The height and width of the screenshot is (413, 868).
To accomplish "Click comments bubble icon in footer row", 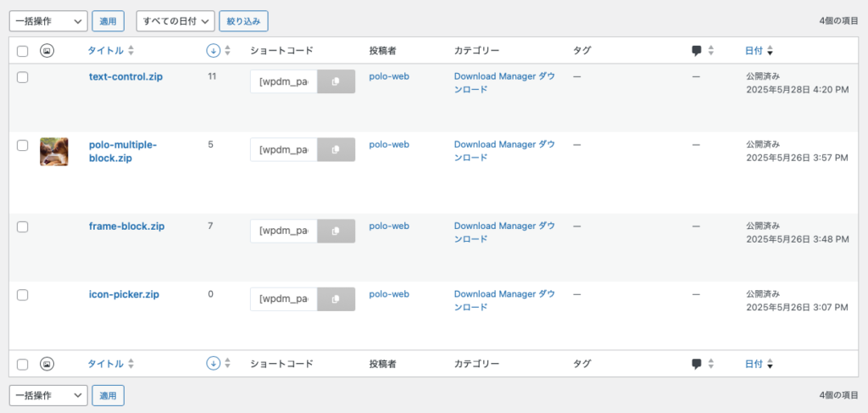I will (x=697, y=364).
